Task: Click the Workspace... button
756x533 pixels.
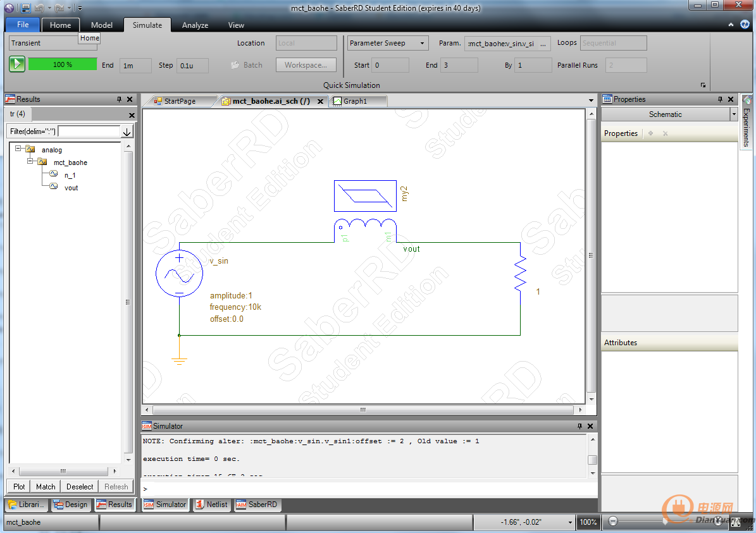Action: (306, 65)
